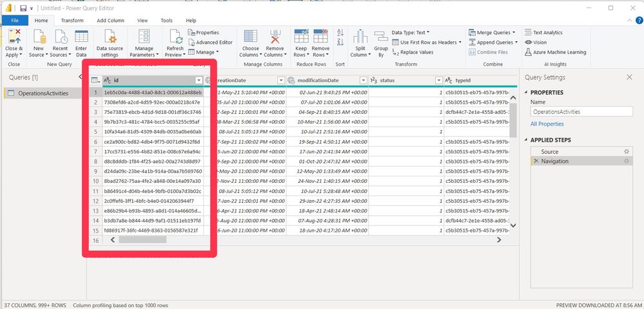644x309 pixels.
Task: Select row number 5 header
Action: [95, 132]
